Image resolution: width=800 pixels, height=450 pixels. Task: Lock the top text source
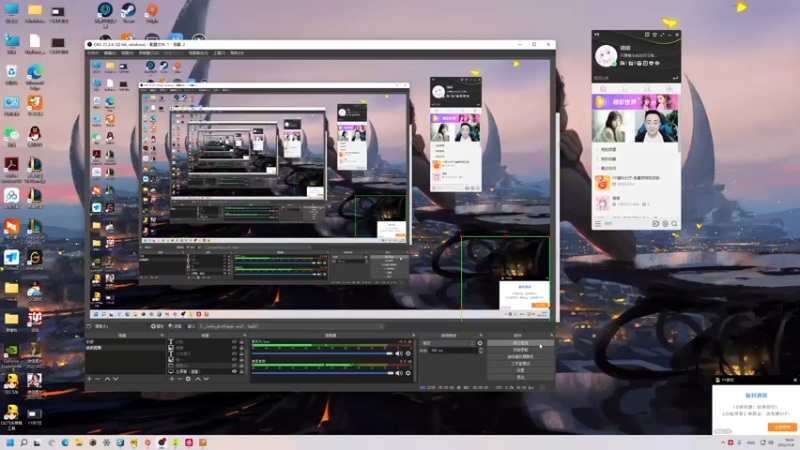tap(241, 342)
